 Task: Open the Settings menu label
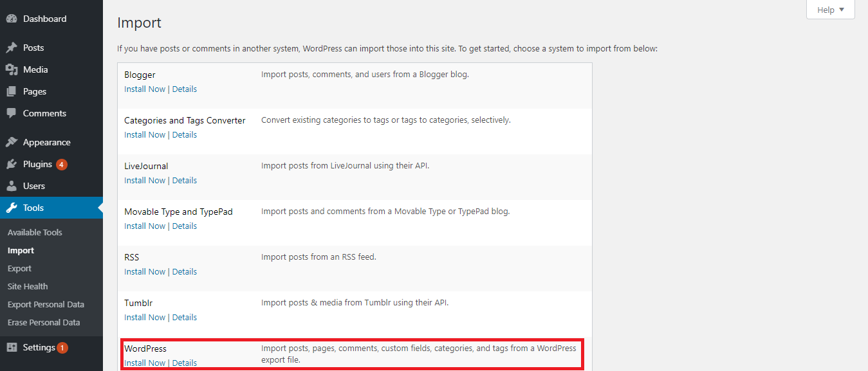tap(39, 347)
